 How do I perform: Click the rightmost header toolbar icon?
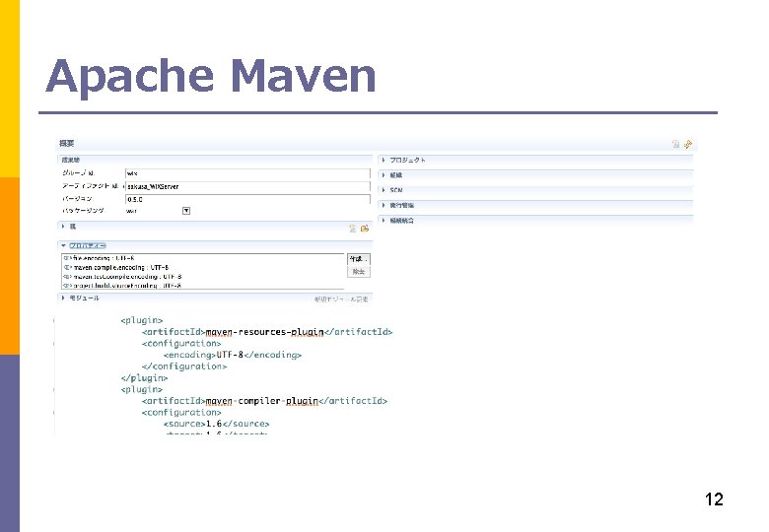[x=688, y=144]
